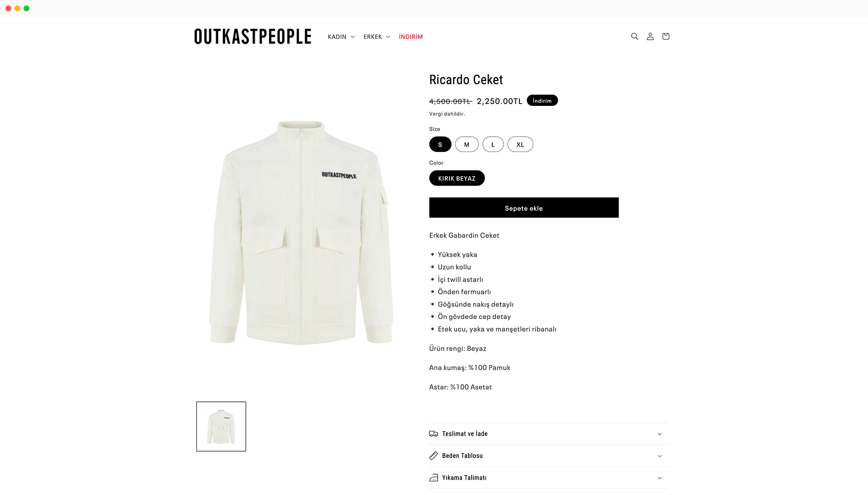Click the ruler size chart icon
Image resolution: width=868 pixels, height=495 pixels.
coord(434,456)
